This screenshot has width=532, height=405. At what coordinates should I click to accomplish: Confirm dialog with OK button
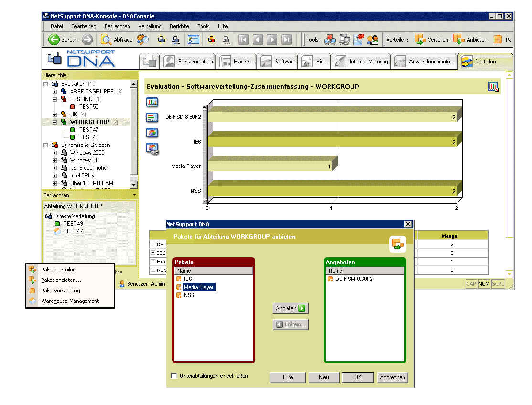click(x=358, y=377)
